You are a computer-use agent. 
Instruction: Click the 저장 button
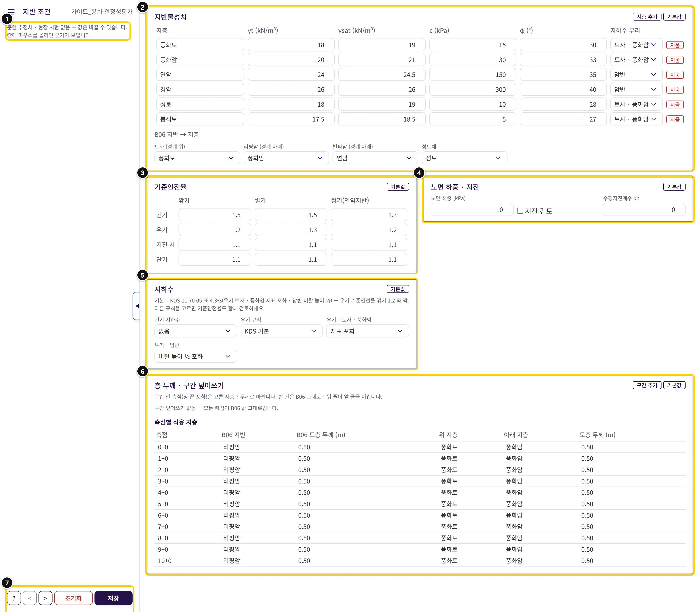point(113,598)
